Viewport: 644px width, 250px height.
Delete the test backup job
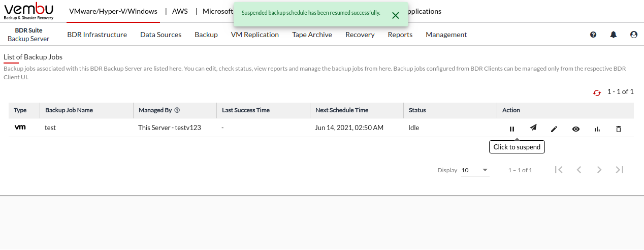coord(618,129)
